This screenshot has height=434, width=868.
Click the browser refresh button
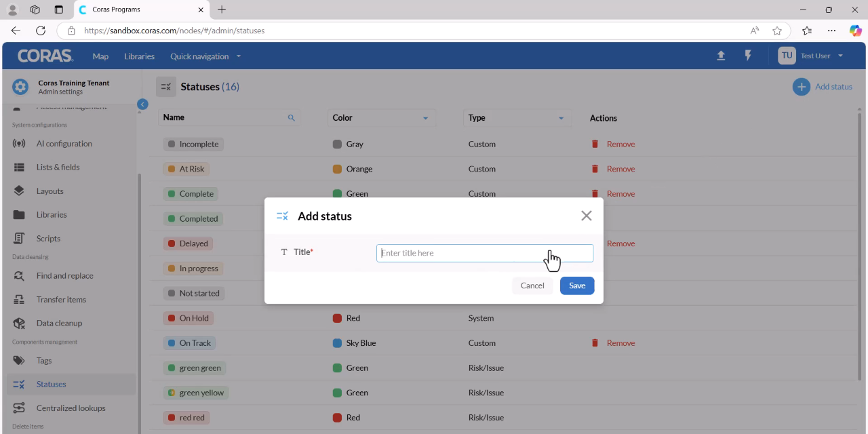click(41, 31)
